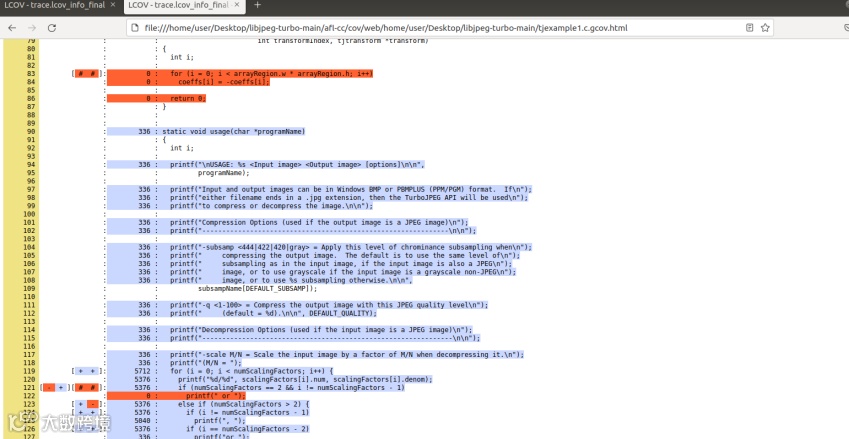
Task: Reload the current coverage page
Action: (x=52, y=28)
